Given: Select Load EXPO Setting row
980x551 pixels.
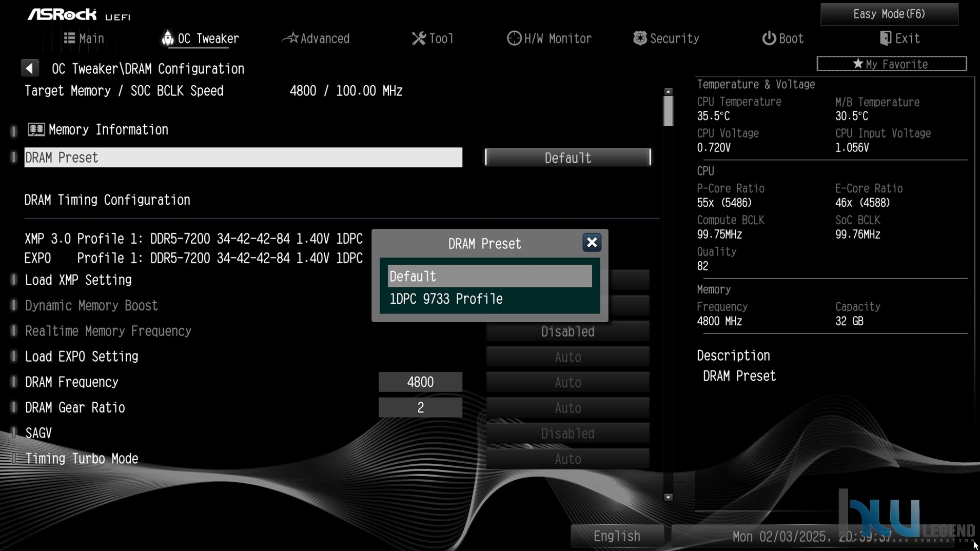Looking at the screenshot, I should (x=82, y=357).
